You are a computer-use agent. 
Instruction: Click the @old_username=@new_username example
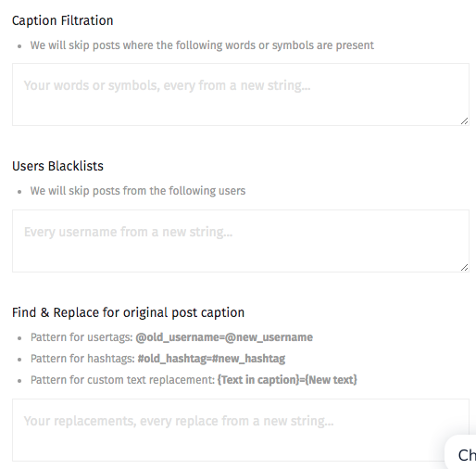tap(224, 337)
